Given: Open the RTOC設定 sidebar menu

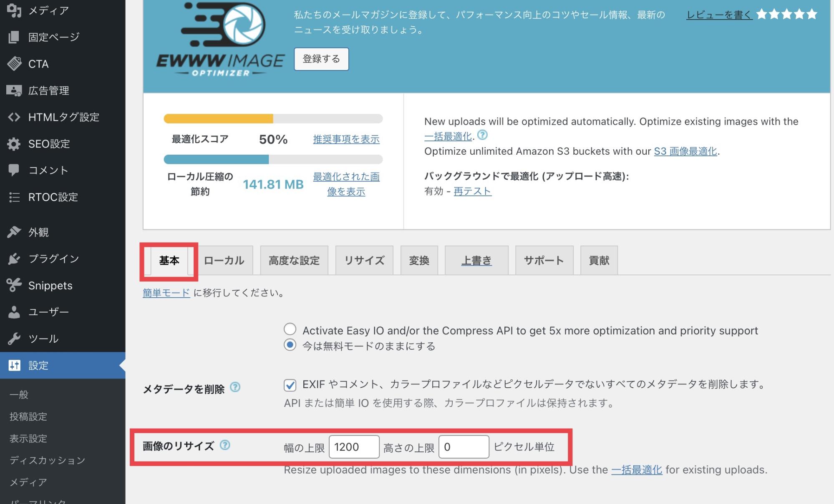Looking at the screenshot, I should pos(63,197).
